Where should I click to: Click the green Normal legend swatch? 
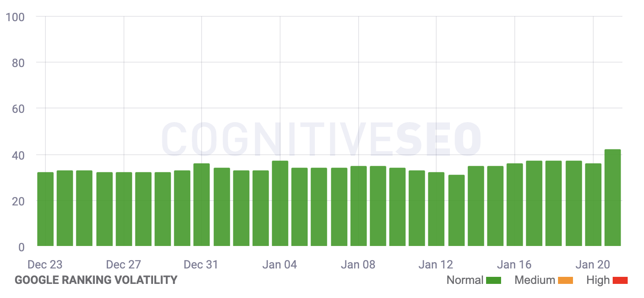pyautogui.click(x=494, y=280)
